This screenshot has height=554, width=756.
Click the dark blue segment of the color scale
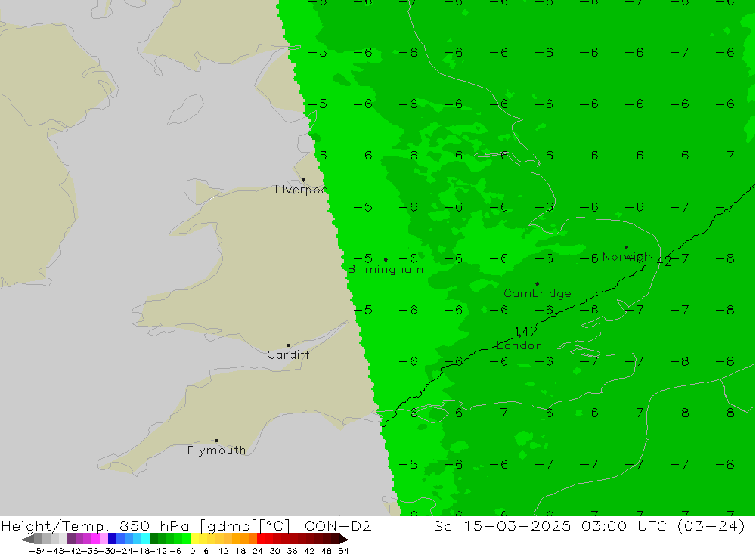point(113,539)
